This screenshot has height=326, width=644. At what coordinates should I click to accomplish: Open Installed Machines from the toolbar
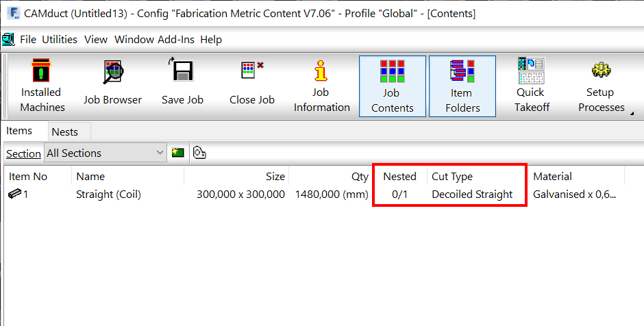42,86
